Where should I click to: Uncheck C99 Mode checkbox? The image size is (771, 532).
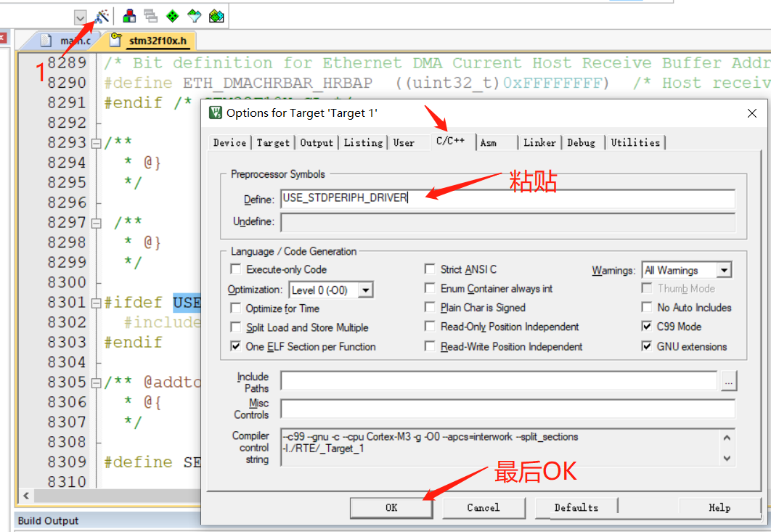(647, 327)
